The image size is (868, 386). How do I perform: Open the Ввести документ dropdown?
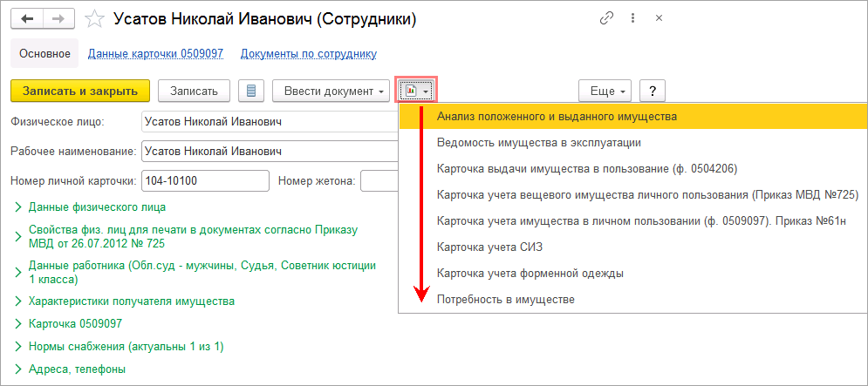[x=331, y=91]
